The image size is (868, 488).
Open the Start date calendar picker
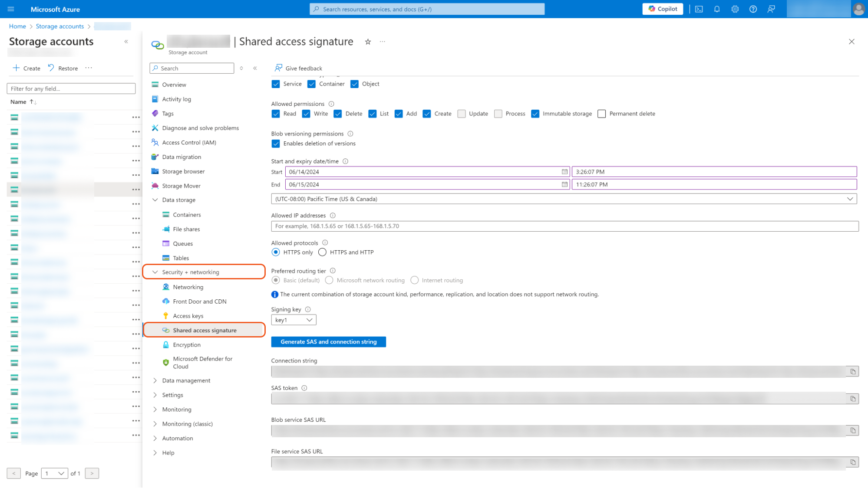[x=564, y=172]
